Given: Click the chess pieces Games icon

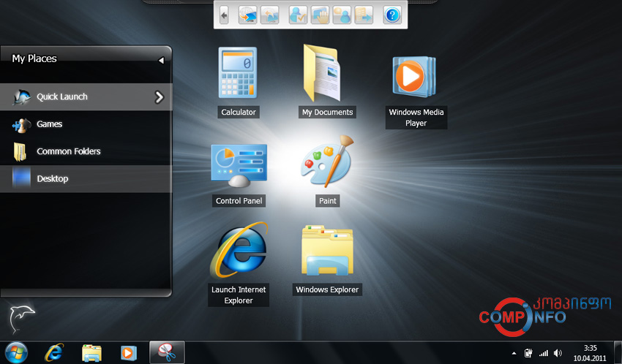Looking at the screenshot, I should click(21, 125).
